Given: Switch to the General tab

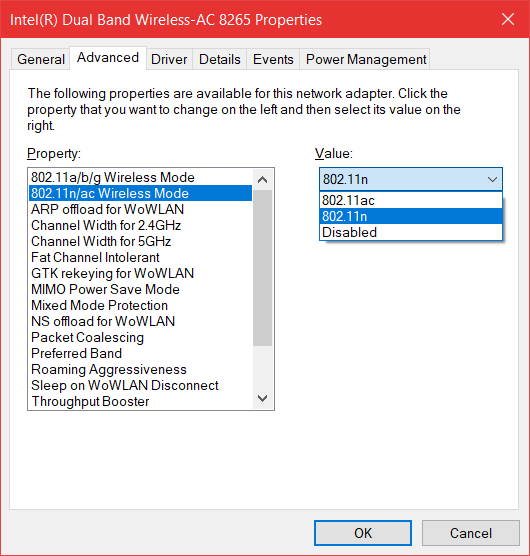Looking at the screenshot, I should [x=41, y=59].
